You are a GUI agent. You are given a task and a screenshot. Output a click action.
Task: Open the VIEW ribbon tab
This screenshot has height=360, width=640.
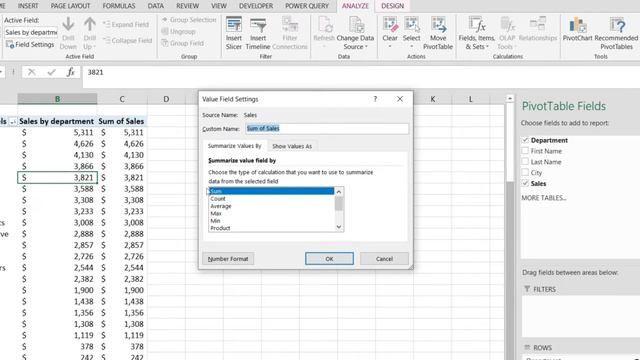(x=219, y=6)
